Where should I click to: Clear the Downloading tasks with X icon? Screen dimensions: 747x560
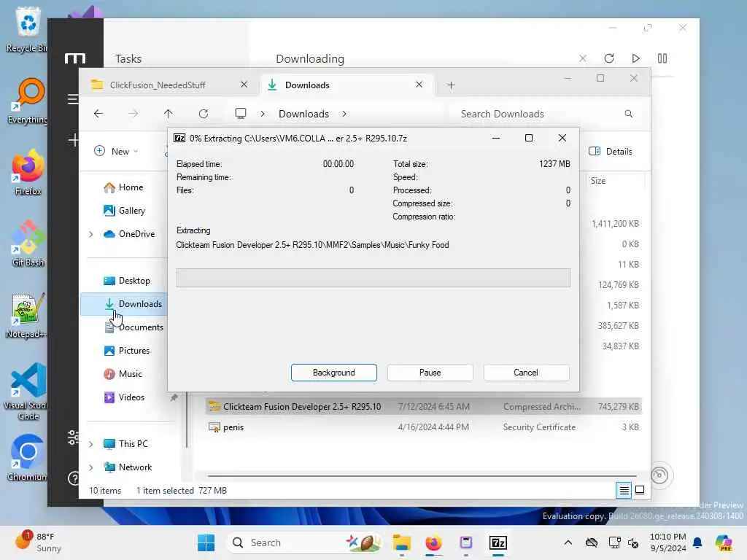582,58
